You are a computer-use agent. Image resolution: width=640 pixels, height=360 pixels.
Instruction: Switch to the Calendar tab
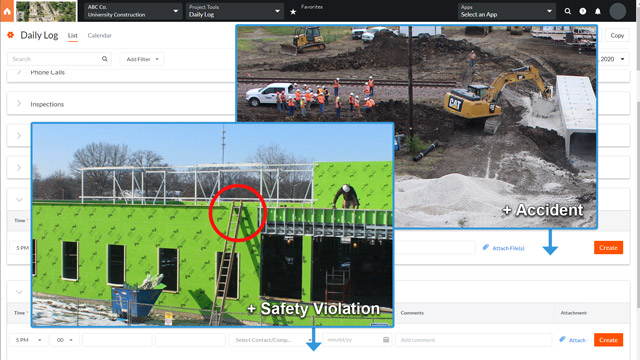point(99,36)
